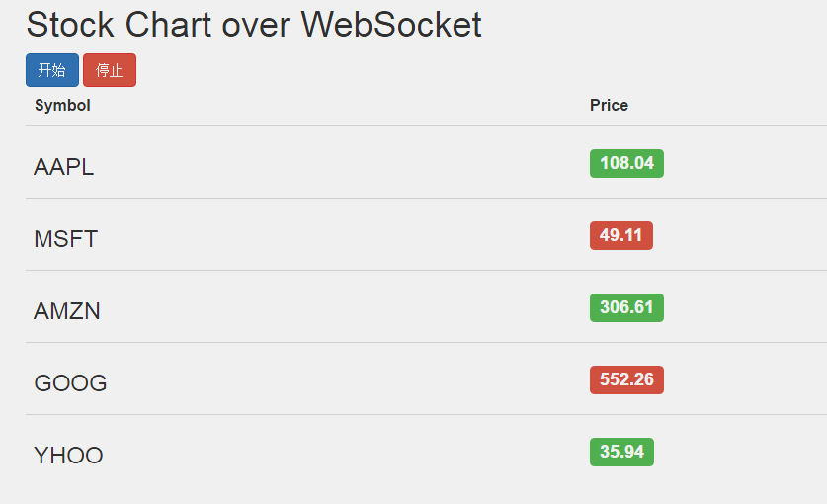The height and width of the screenshot is (504, 827).
Task: Select the YHOO symbol cell
Action: click(68, 456)
